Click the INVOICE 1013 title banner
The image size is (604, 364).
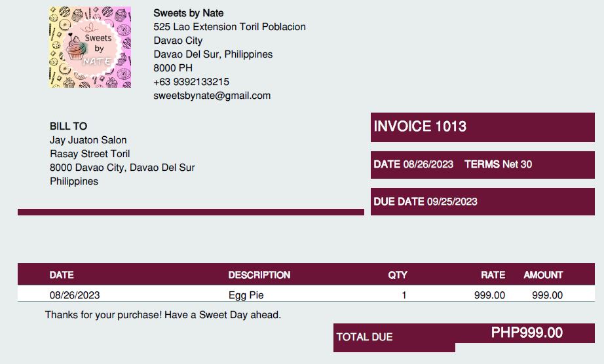point(420,126)
